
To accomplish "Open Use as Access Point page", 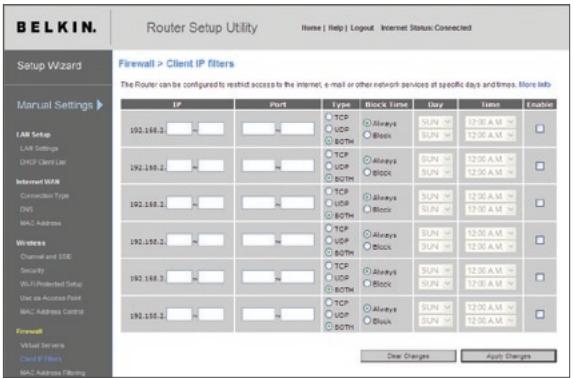I will [x=50, y=298].
